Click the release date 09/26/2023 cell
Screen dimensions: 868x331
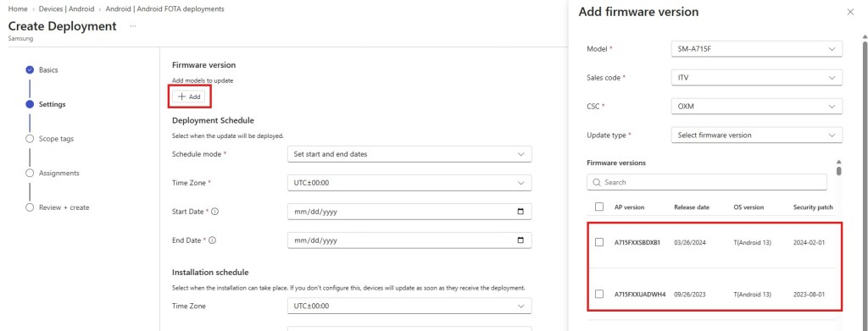[690, 295]
